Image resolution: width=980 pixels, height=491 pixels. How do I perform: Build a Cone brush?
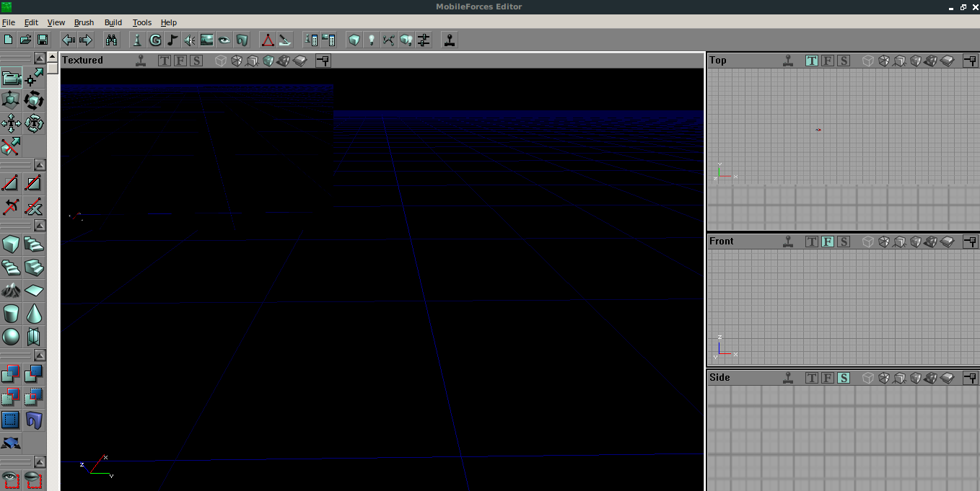(x=34, y=314)
